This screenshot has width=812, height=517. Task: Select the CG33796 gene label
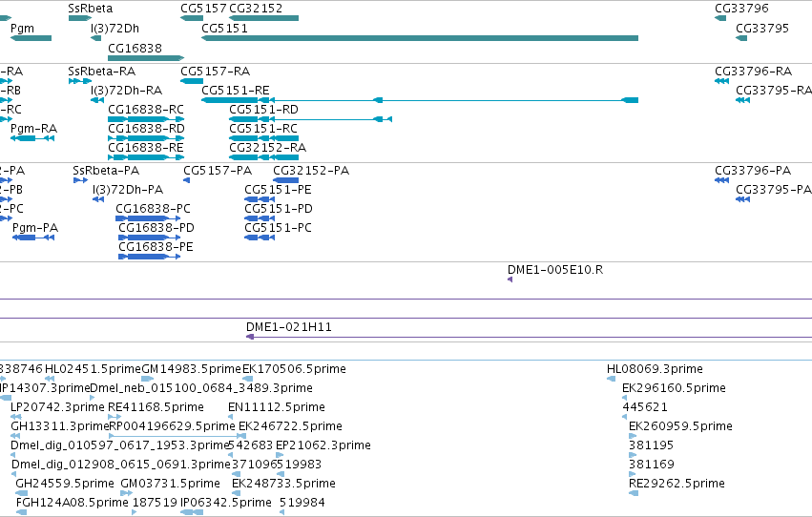(741, 9)
